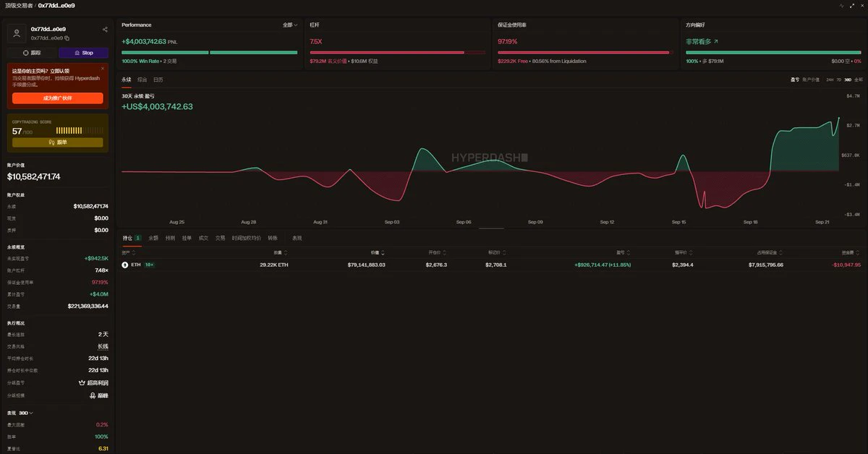Open the 表现 tab in the bottom panel
The width and height of the screenshot is (868, 454).
pyautogui.click(x=297, y=237)
